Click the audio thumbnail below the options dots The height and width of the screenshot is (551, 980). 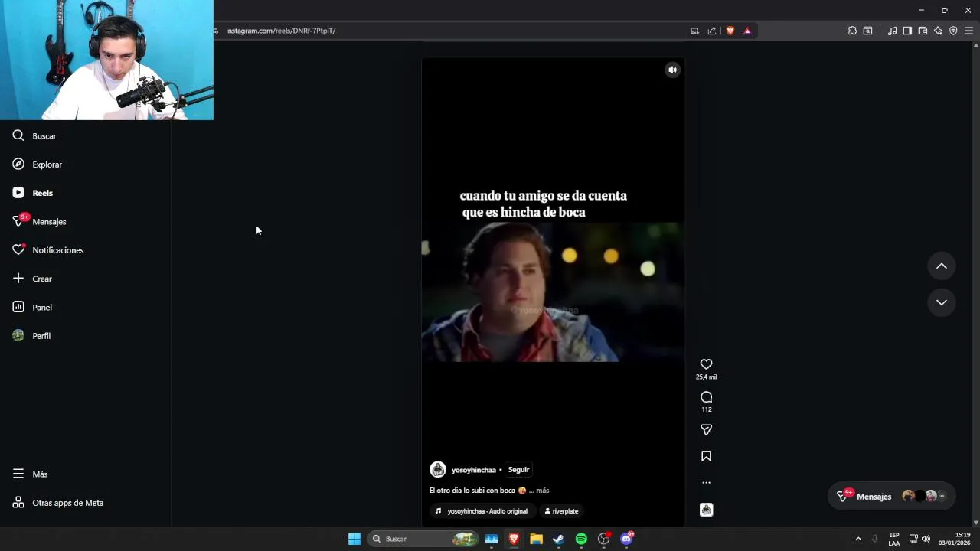[x=706, y=510]
